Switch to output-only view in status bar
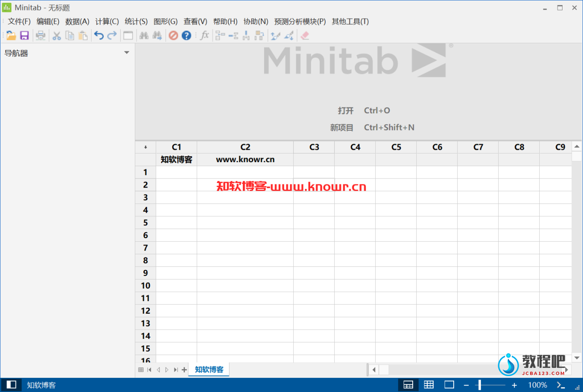 click(450, 385)
